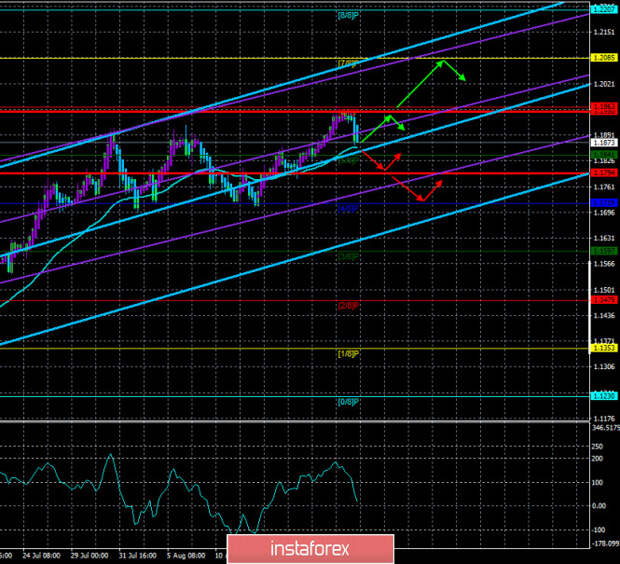Image resolution: width=620 pixels, height=564 pixels.
Task: Click the 5 Aug 08:00 time label
Action: point(186,555)
